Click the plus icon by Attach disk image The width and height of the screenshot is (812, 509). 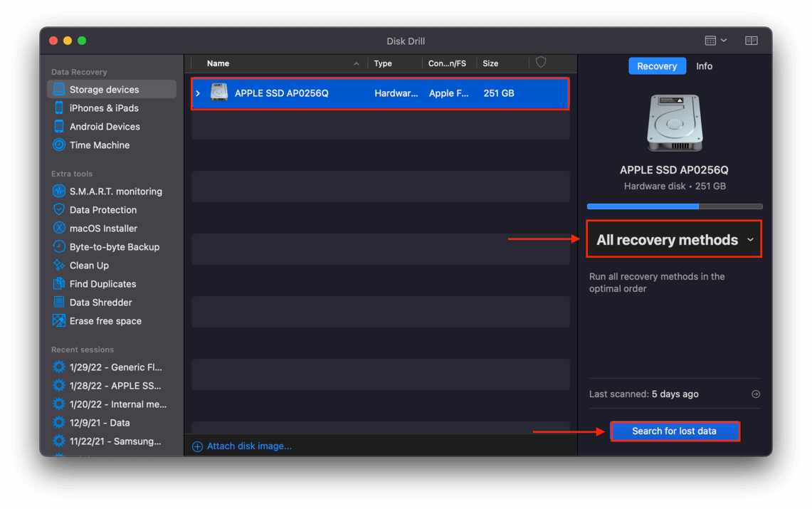pos(197,446)
